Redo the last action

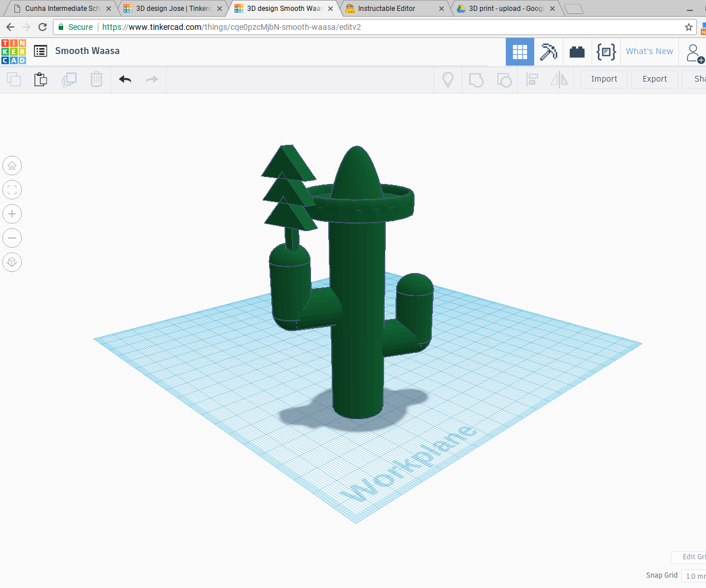tap(152, 79)
